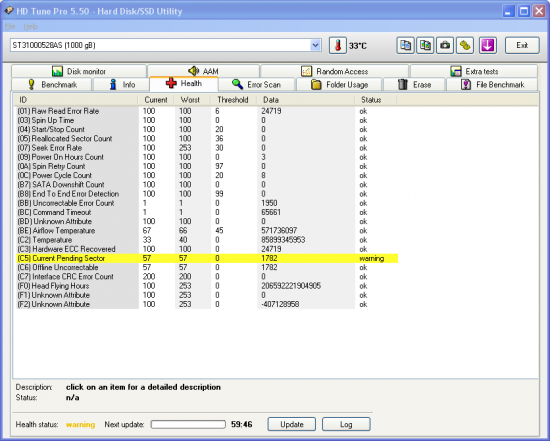Screen dimensions: 550x441
Task: Select the Reallocated Sector Count row
Action: coord(207,139)
